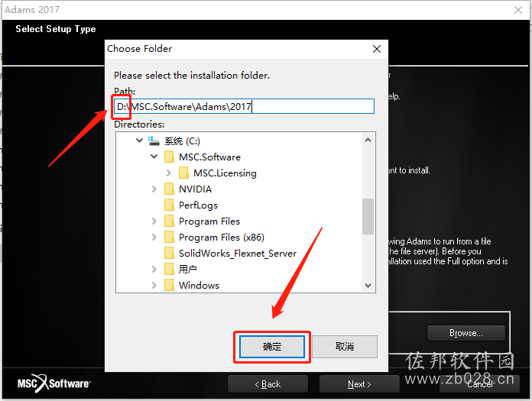Click the NVIDIA folder icon
532x401 pixels.
coord(169,189)
